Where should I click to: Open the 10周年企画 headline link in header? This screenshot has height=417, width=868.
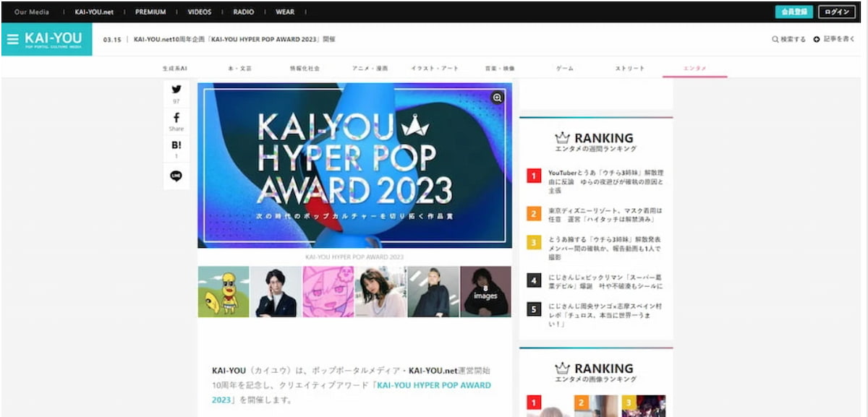234,39
